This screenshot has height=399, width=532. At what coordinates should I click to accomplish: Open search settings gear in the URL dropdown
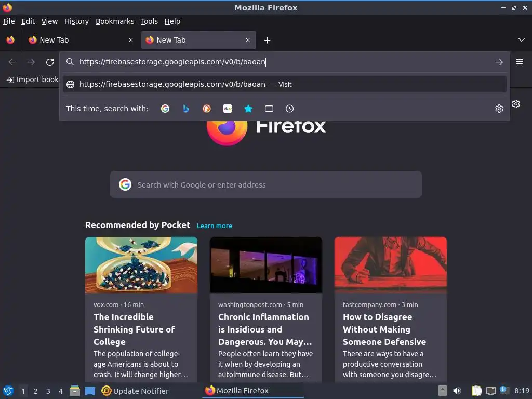(x=499, y=109)
